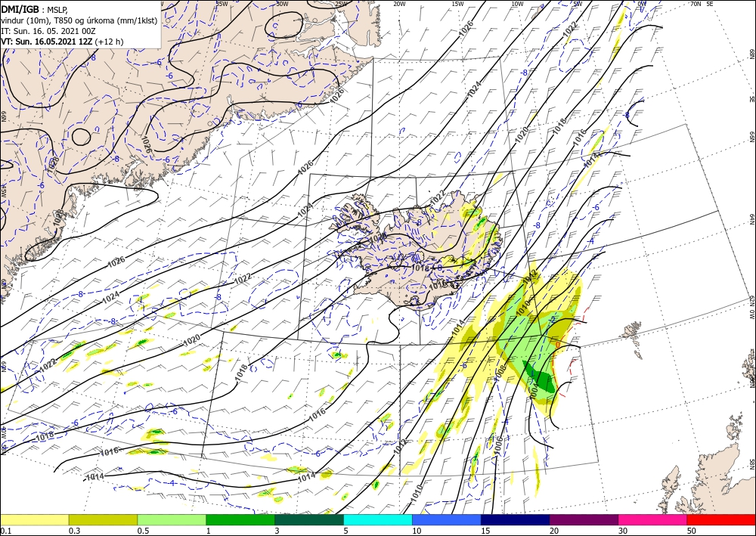Click the legend value '0.3'
The height and width of the screenshot is (536, 756).
pyautogui.click(x=74, y=531)
